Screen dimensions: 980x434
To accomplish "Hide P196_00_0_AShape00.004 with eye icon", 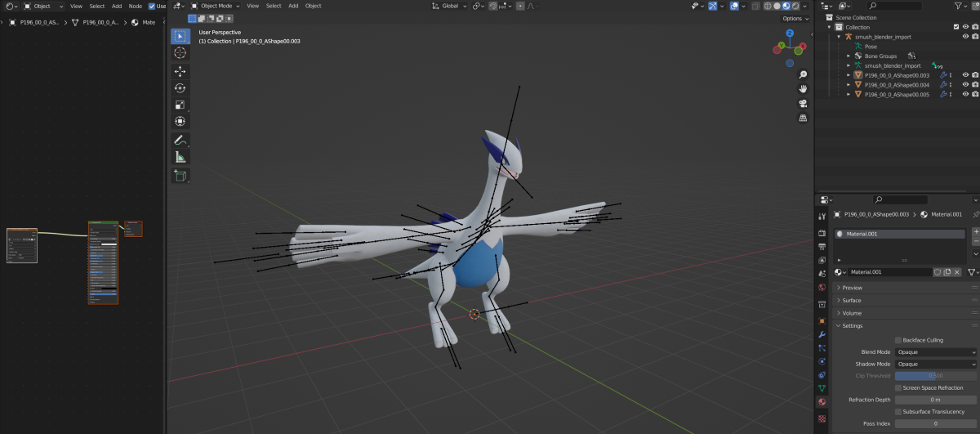I will point(965,85).
